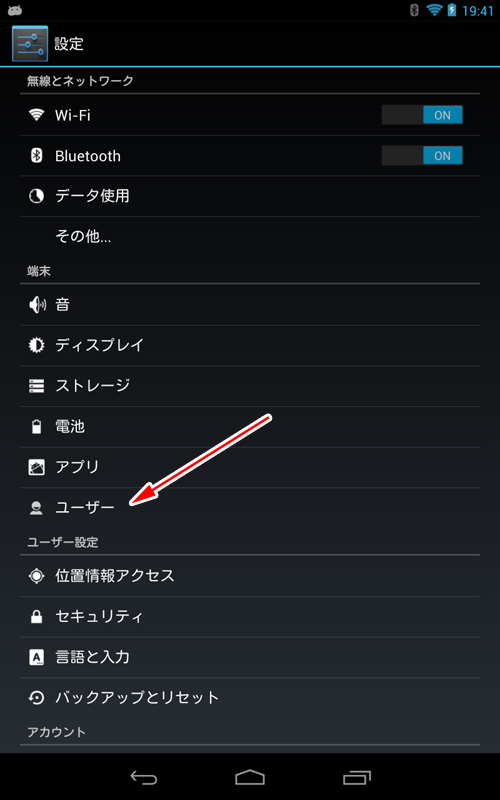
Task: Tap the Android home navigation button
Action: [x=250, y=777]
